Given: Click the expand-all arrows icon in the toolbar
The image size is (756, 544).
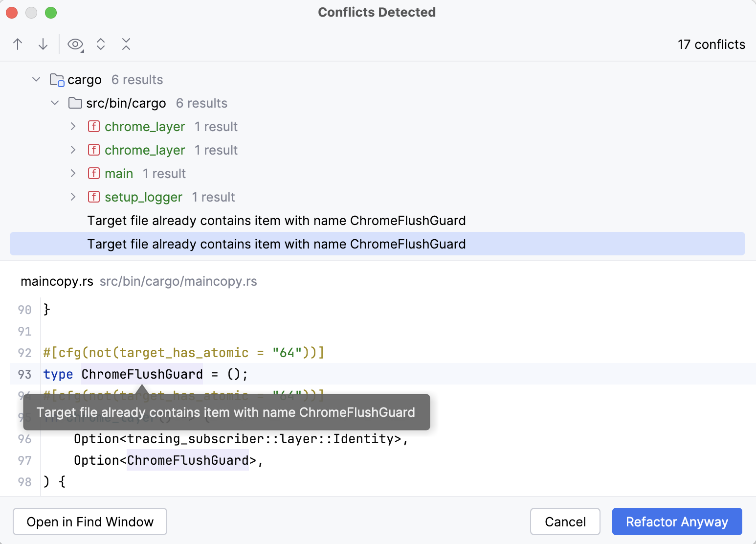Looking at the screenshot, I should pos(101,44).
